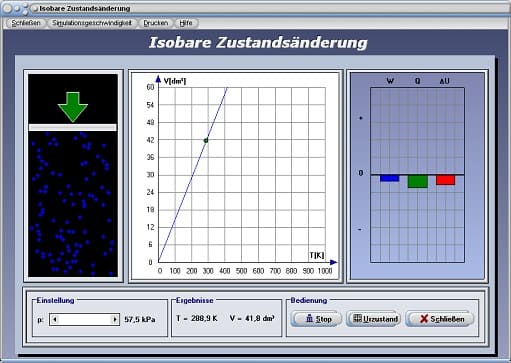
Task: Click the 57,5 kPa pressure value
Action: 140,319
